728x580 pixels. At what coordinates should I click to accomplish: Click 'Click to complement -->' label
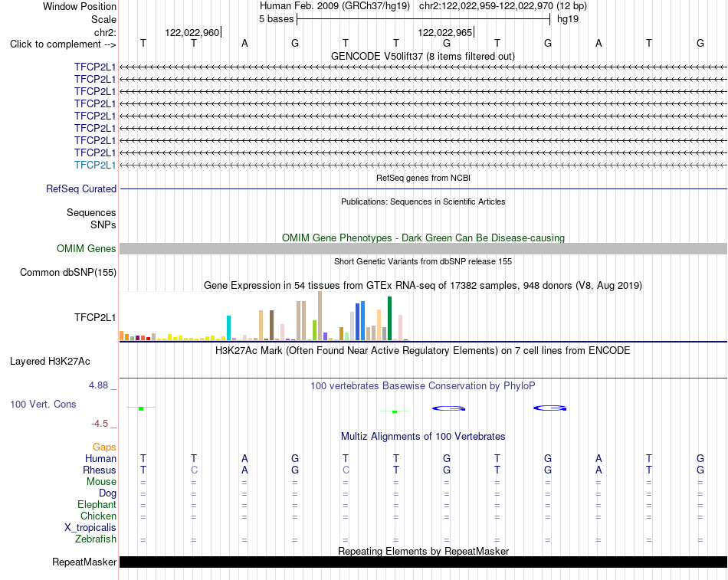pyautogui.click(x=63, y=44)
